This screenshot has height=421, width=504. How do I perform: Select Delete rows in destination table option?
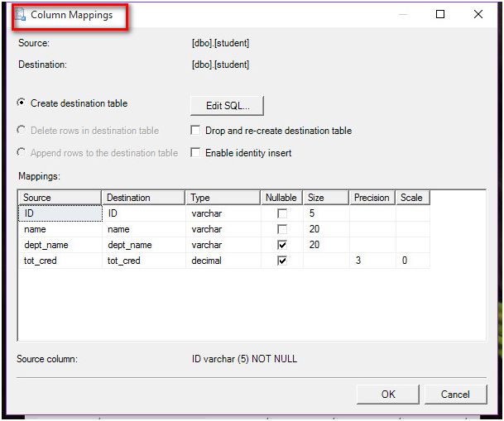(22, 130)
